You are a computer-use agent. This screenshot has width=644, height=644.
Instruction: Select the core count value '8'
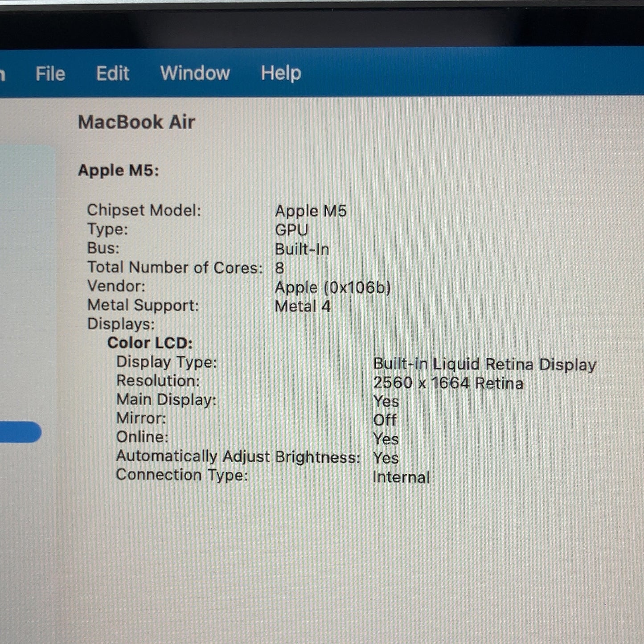tap(279, 268)
